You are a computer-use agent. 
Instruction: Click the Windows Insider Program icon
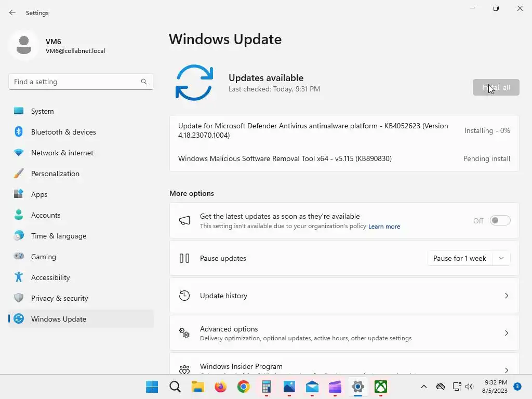pos(184,369)
